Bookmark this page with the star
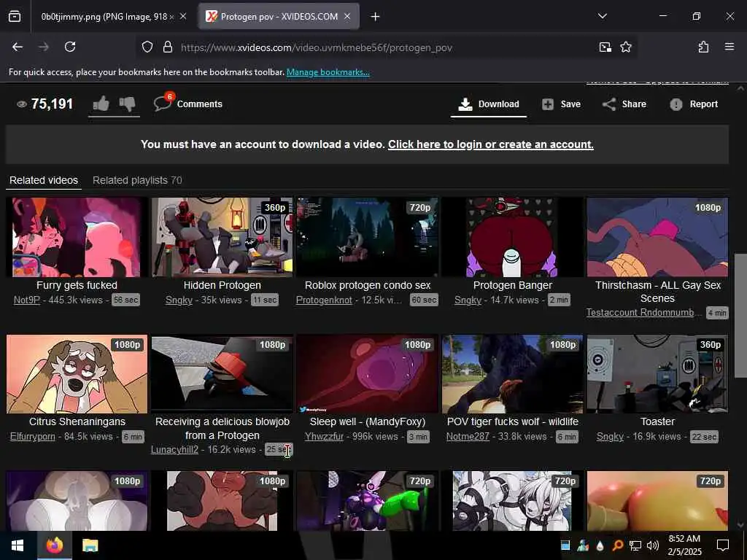Screen dimensions: 747x560 point(625,47)
